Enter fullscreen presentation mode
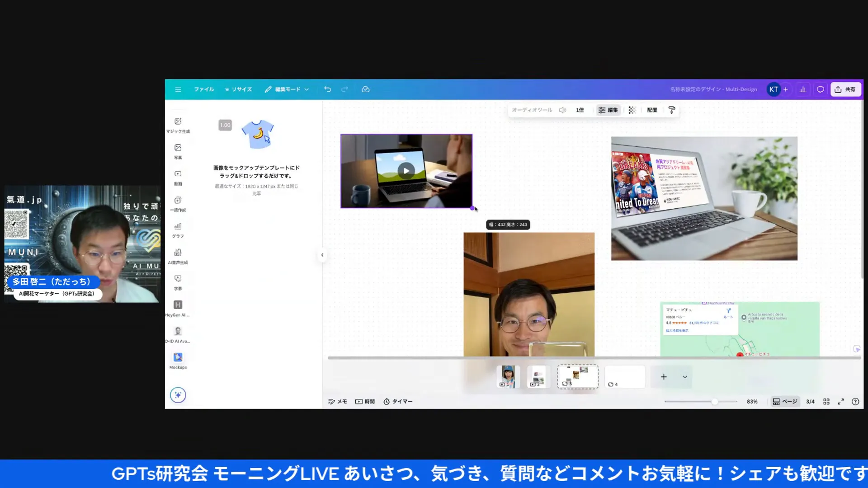The width and height of the screenshot is (868, 488). click(x=841, y=401)
